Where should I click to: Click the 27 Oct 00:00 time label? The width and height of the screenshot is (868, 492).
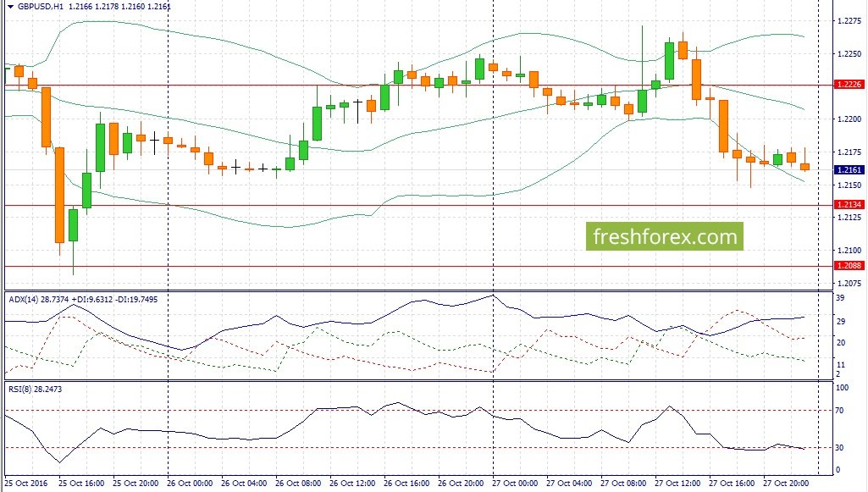(515, 484)
